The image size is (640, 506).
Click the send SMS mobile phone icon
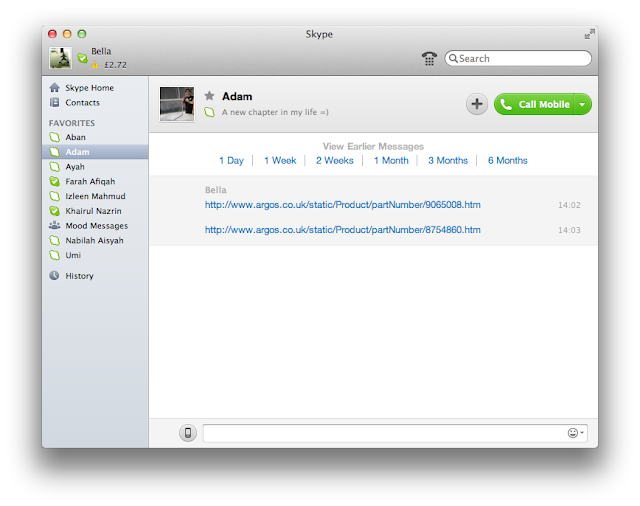click(x=188, y=433)
